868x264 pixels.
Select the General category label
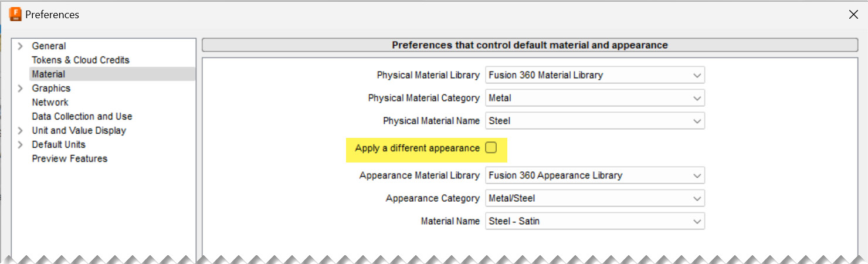pyautogui.click(x=49, y=46)
